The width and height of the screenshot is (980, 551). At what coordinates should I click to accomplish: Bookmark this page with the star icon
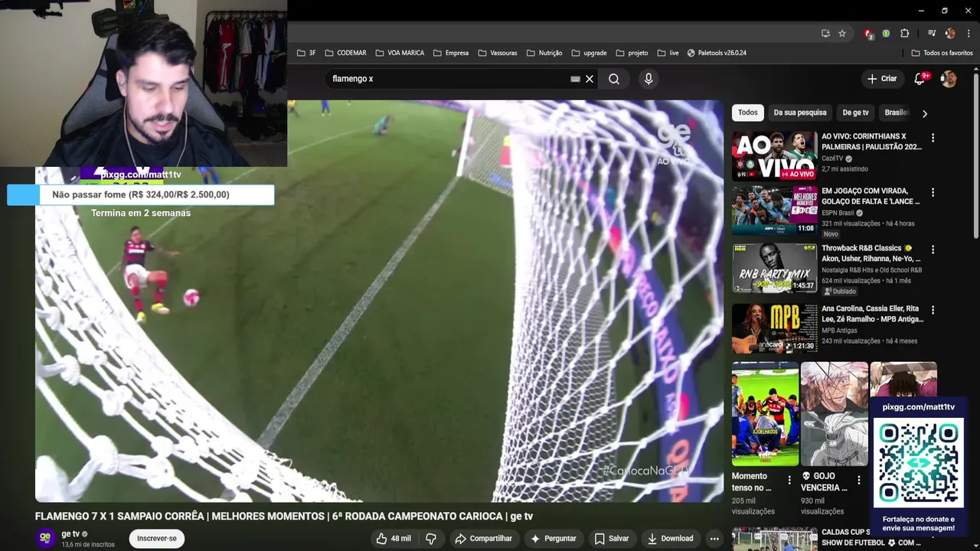click(842, 34)
